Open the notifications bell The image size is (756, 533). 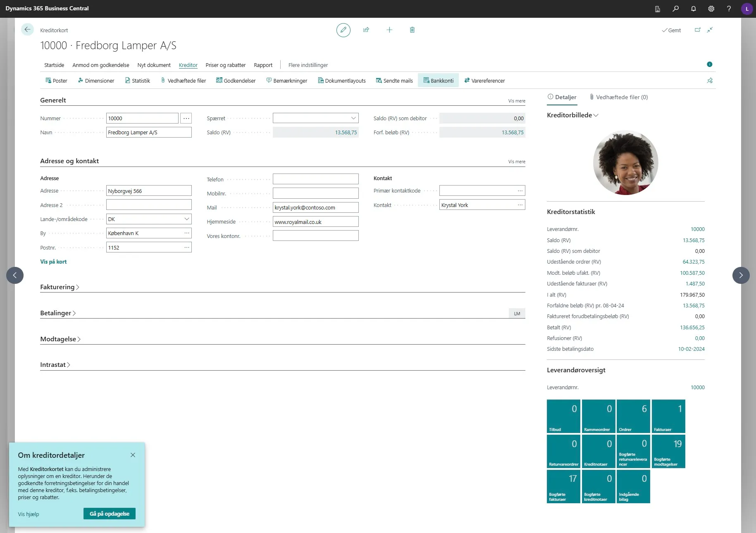[x=693, y=9]
